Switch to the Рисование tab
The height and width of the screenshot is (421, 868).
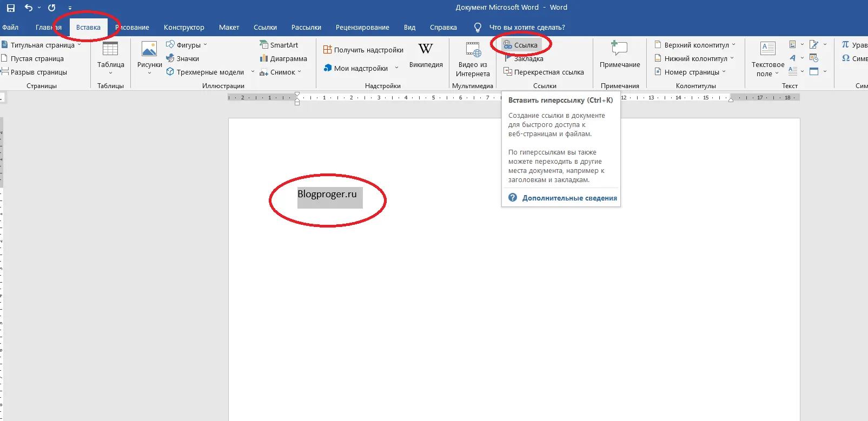132,28
